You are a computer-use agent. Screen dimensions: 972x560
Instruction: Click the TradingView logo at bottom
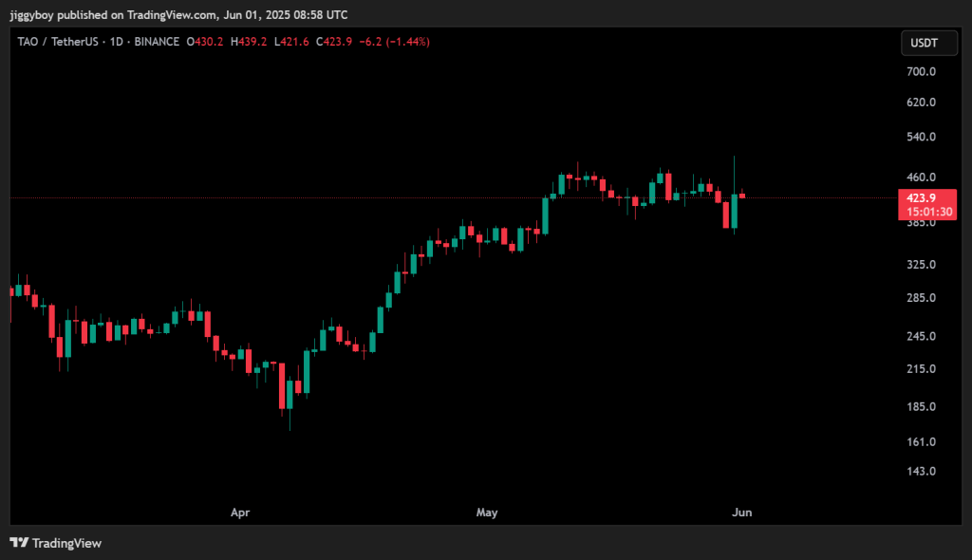point(56,543)
